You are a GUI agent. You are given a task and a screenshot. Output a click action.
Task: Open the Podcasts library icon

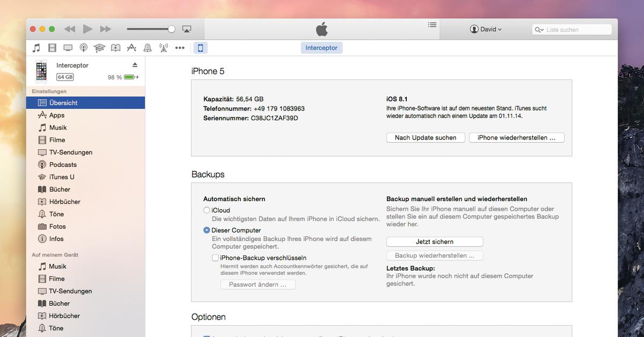pyautogui.click(x=84, y=48)
